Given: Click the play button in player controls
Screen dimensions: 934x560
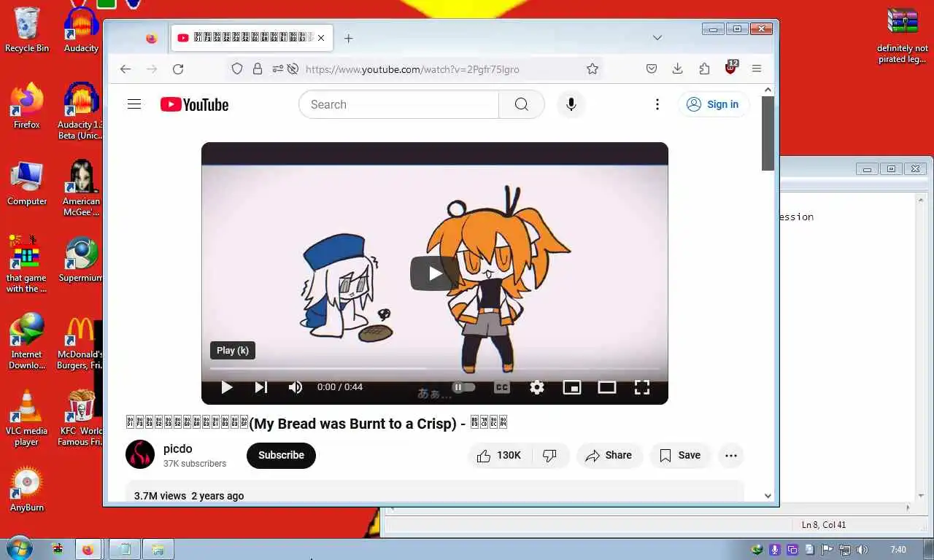Looking at the screenshot, I should 227,387.
